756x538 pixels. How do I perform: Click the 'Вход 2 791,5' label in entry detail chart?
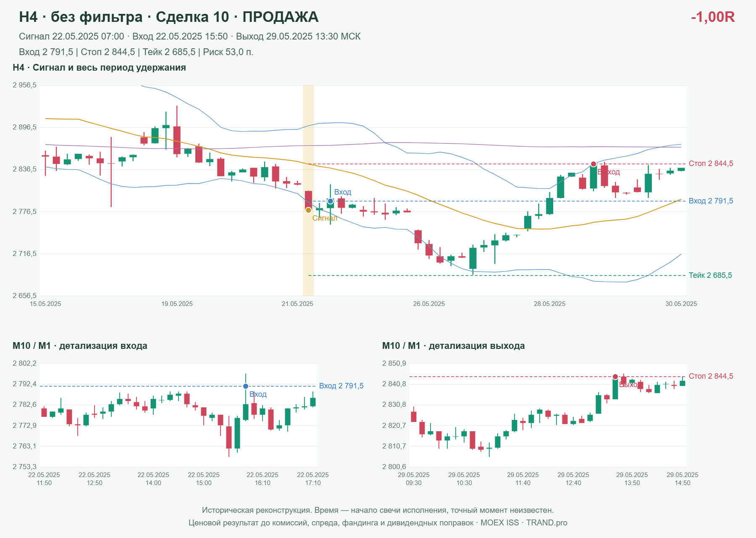click(x=341, y=386)
